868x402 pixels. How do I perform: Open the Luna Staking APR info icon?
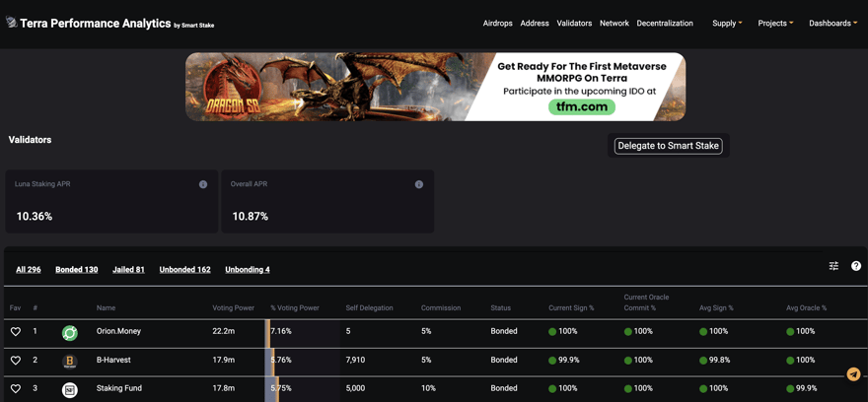(203, 184)
